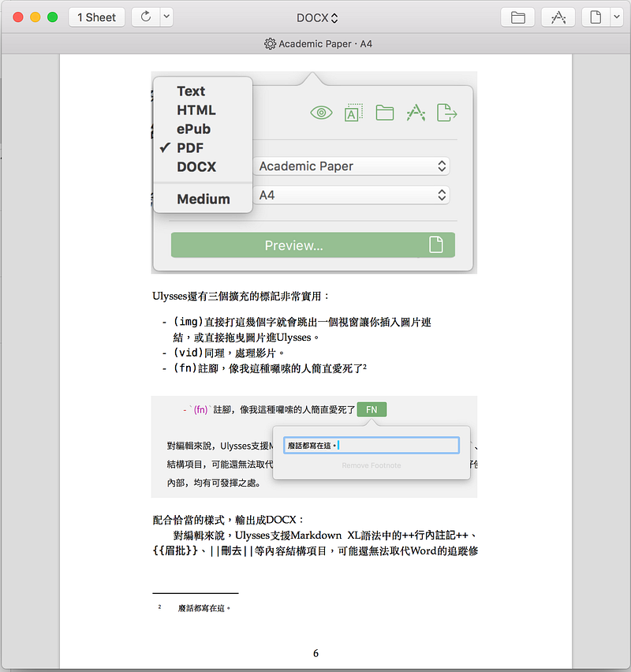
Task: Open the A4 paper size dropdown
Action: 351,196
